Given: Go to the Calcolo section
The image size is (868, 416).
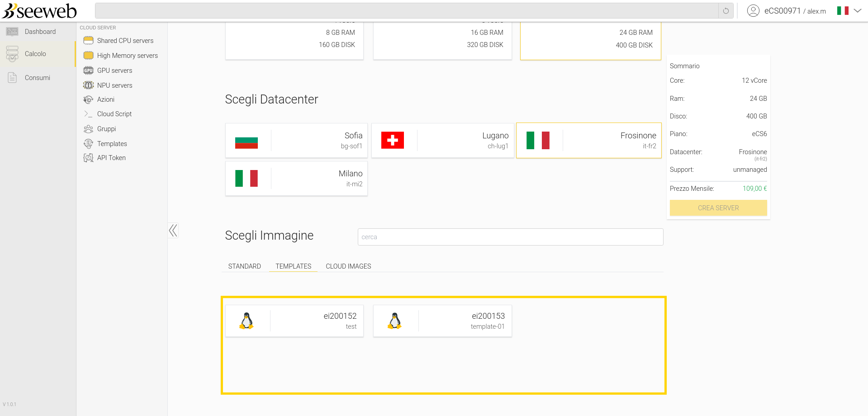Looking at the screenshot, I should (35, 54).
